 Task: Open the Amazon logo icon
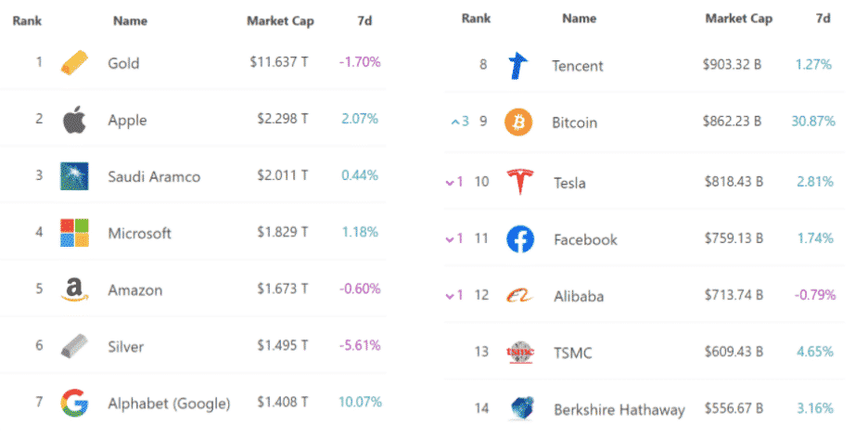click(x=74, y=290)
